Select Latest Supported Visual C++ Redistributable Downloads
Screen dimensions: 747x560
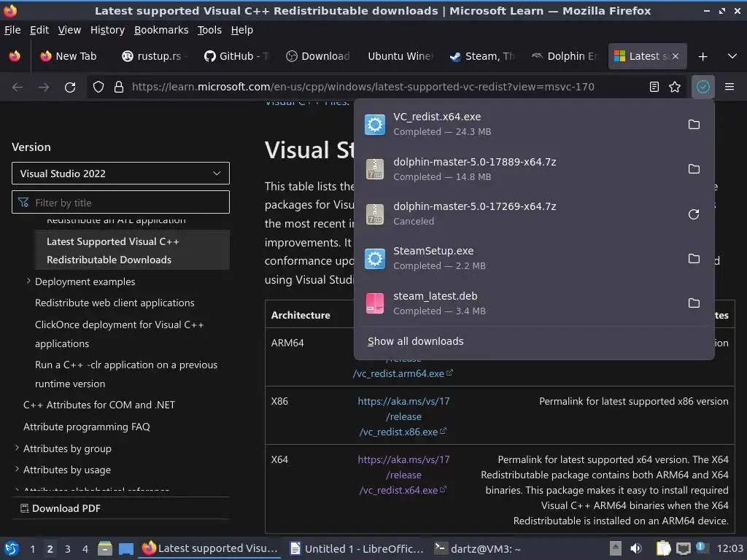pos(132,251)
